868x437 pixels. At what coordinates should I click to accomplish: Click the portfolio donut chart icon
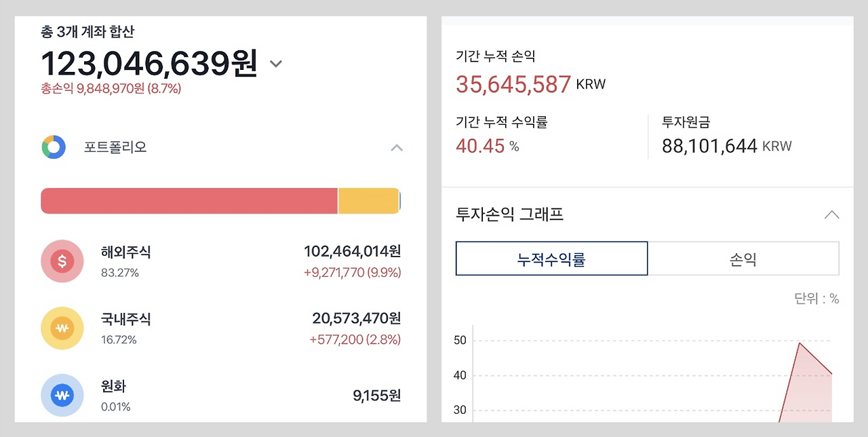coord(54,147)
